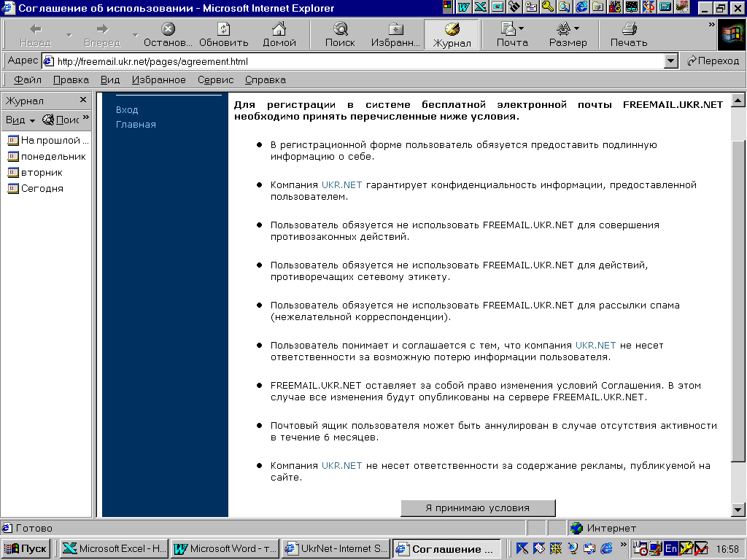Click the 16:58 system clock

tap(727, 549)
